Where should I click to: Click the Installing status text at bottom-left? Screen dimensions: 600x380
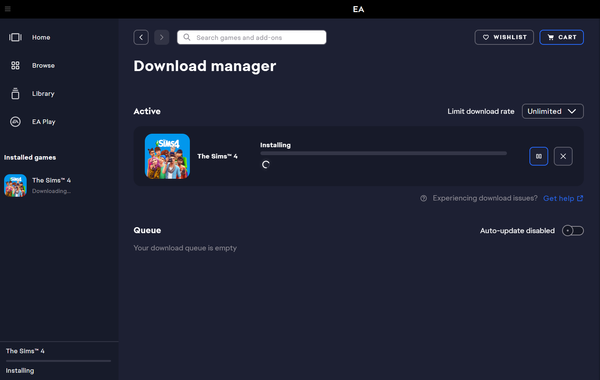tap(20, 370)
